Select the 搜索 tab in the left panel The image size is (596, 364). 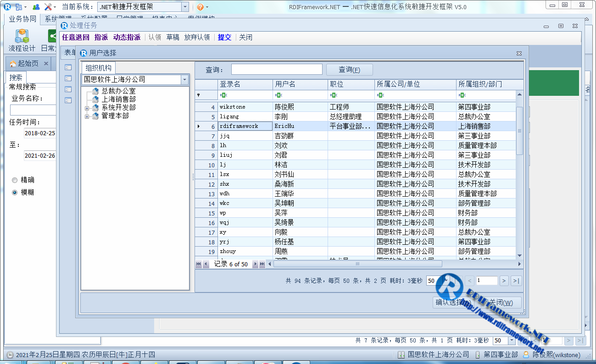coord(16,77)
